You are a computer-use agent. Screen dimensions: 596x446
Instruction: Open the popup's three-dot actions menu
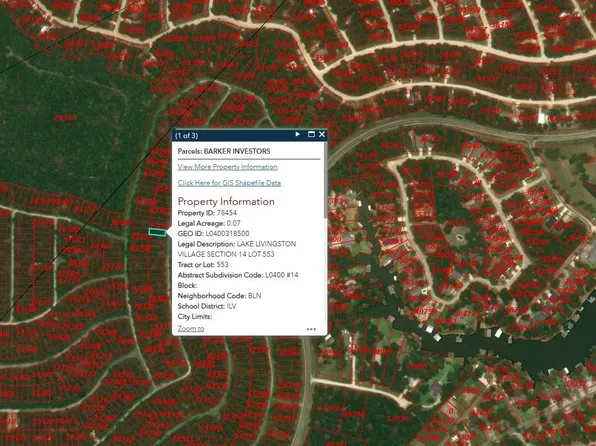(311, 329)
